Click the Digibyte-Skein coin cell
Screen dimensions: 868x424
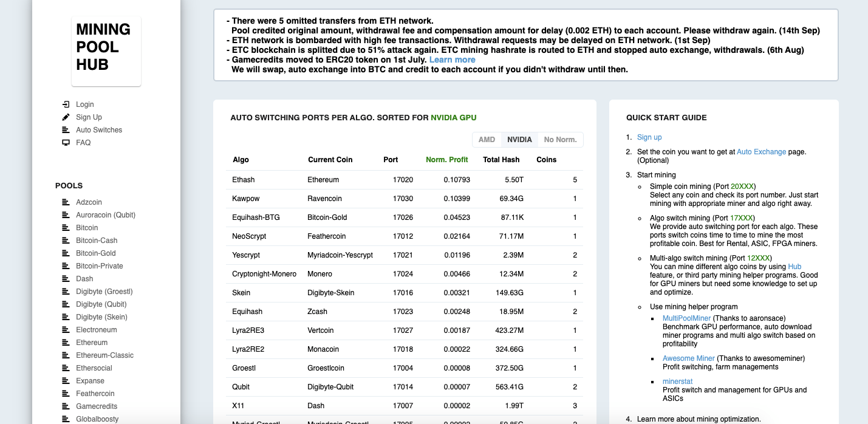(332, 293)
